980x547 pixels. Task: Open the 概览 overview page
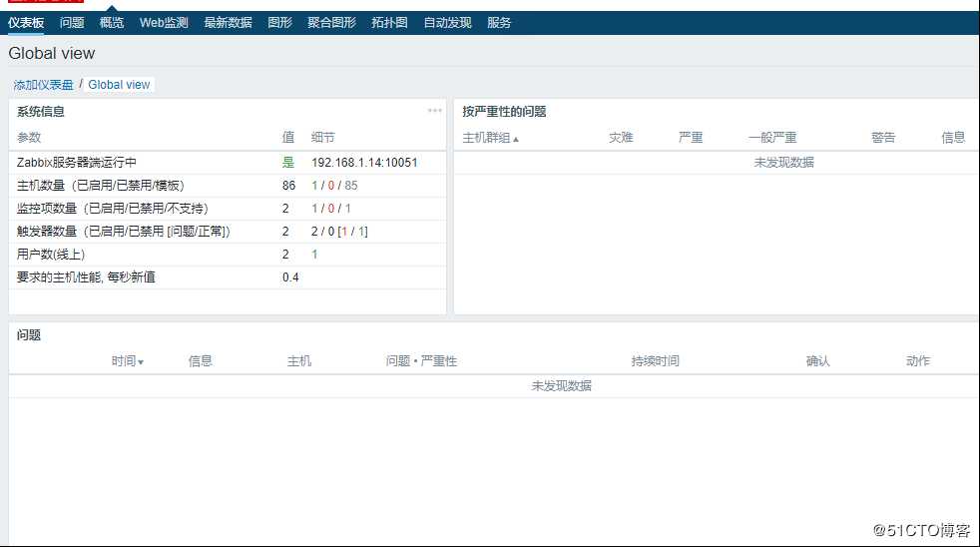112,23
